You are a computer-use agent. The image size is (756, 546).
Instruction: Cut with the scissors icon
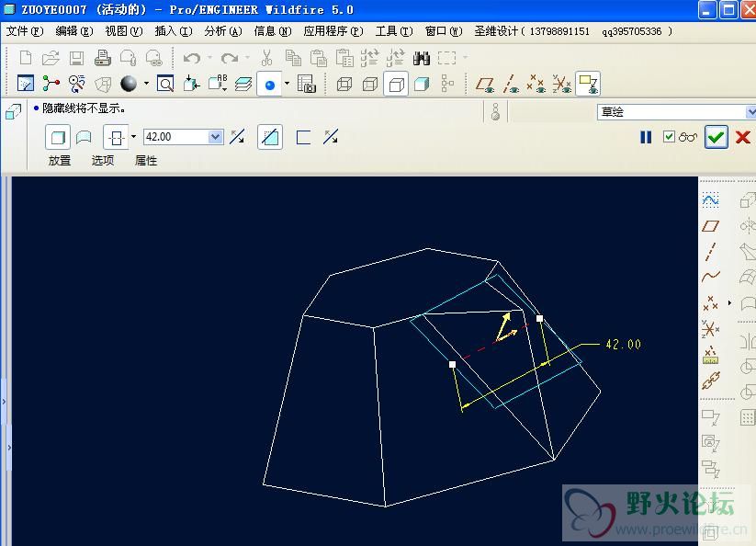click(x=266, y=58)
